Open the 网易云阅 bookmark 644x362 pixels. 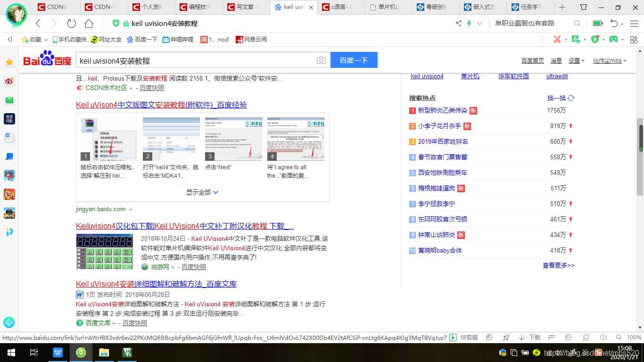(x=251, y=40)
